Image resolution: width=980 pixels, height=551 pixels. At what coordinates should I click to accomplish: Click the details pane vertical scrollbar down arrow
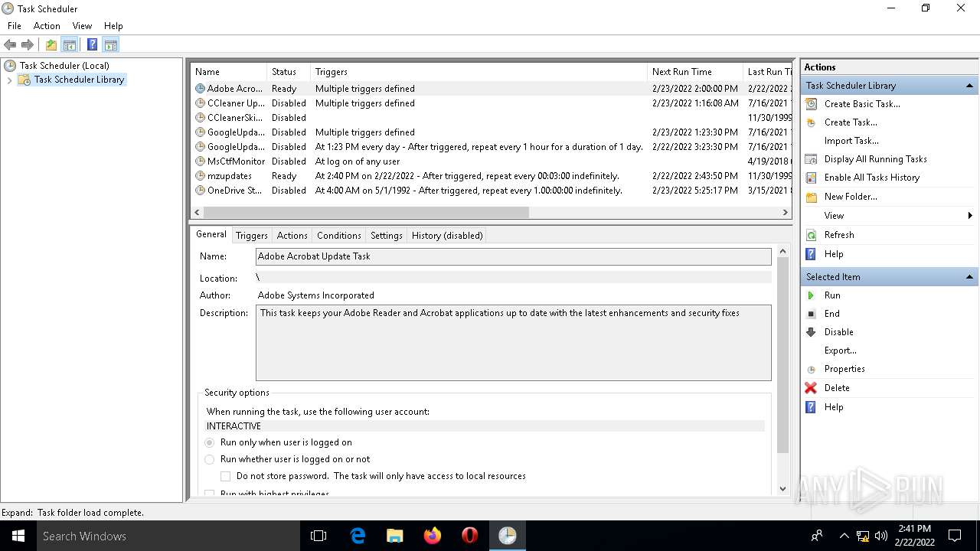[x=782, y=489]
